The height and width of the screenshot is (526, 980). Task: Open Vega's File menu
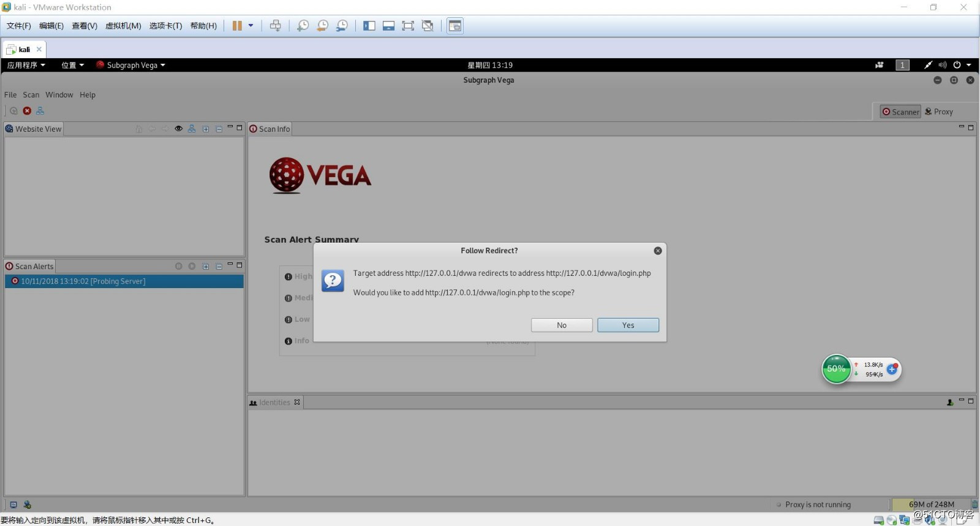tap(10, 94)
